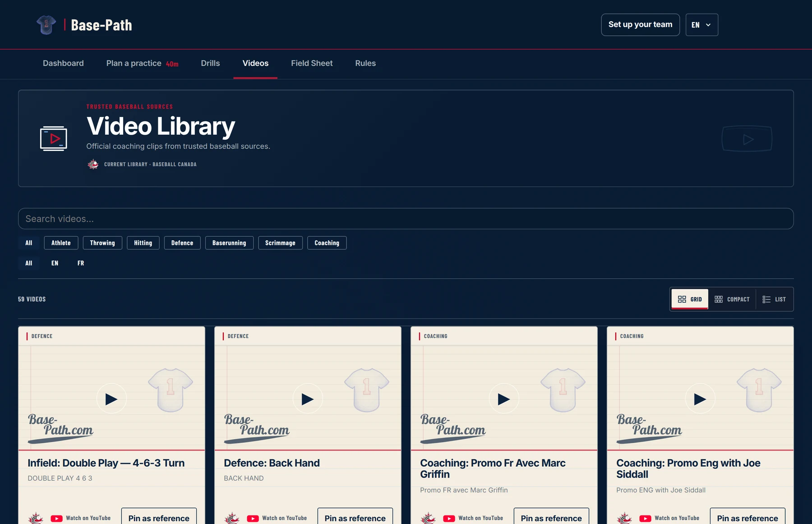Play the Defence: Back Hand video

tap(308, 399)
